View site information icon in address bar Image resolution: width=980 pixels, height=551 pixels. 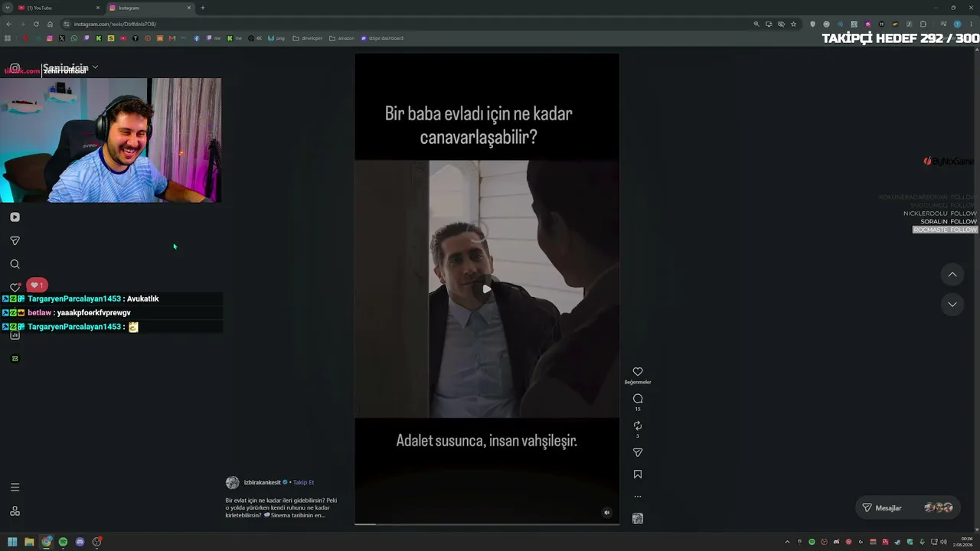tap(67, 24)
